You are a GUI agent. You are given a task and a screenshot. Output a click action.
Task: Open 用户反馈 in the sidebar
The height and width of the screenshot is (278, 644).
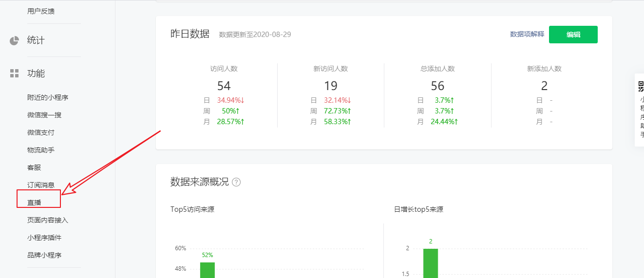(41, 11)
